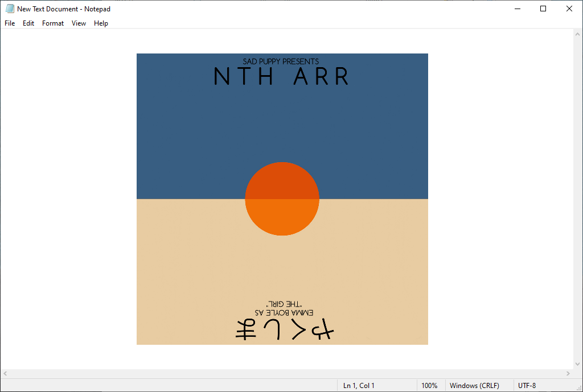This screenshot has height=392, width=583.
Task: Minimize the Notepad window
Action: pyautogui.click(x=518, y=9)
